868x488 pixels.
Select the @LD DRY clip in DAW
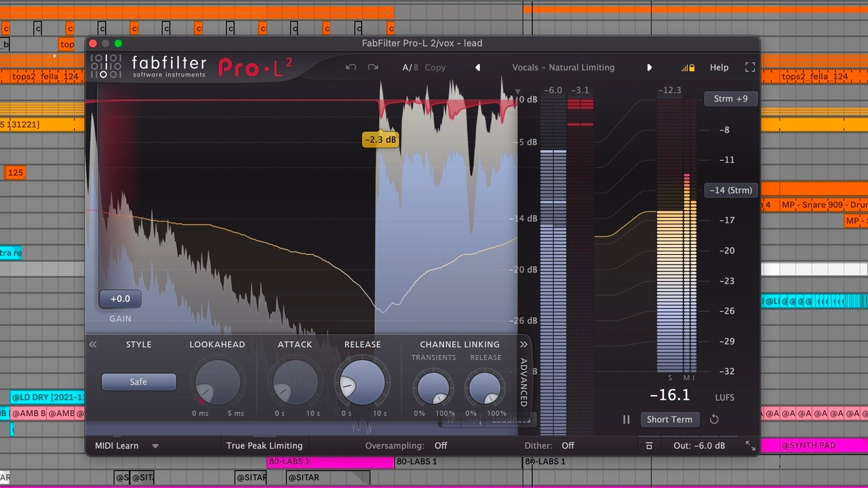click(47, 397)
